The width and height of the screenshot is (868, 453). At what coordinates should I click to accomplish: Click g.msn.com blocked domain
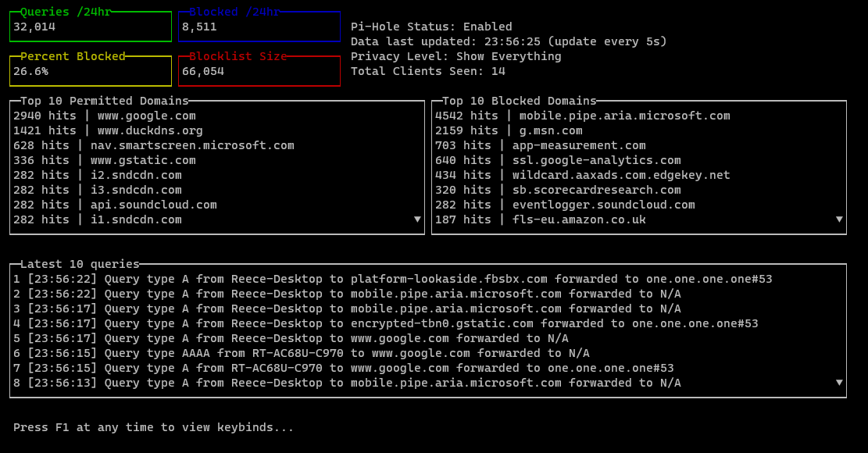click(551, 130)
